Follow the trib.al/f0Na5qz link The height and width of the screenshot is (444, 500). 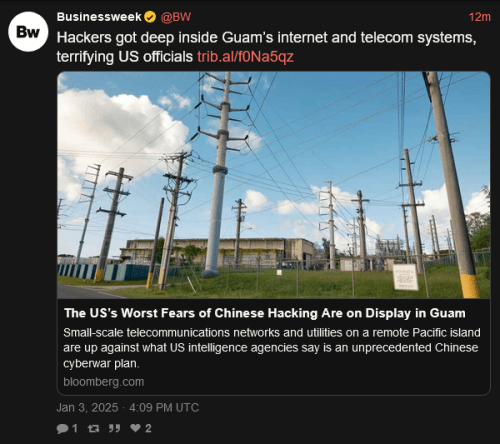coord(245,57)
